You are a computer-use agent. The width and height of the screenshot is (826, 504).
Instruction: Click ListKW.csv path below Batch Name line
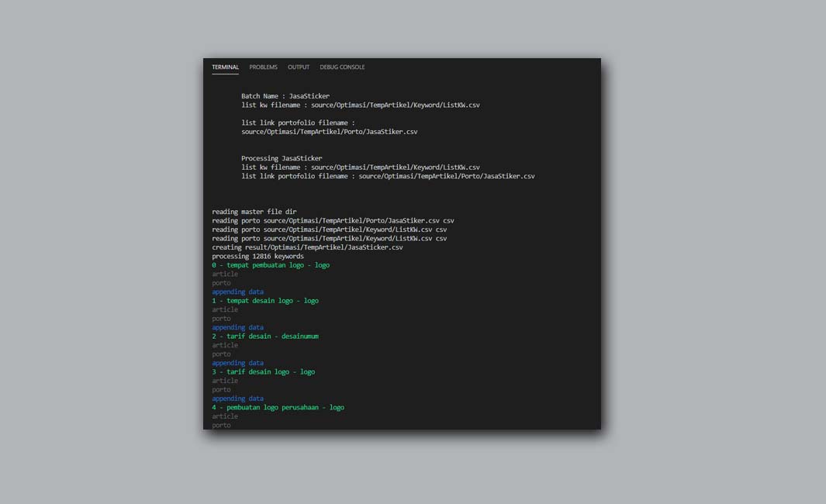click(x=395, y=105)
